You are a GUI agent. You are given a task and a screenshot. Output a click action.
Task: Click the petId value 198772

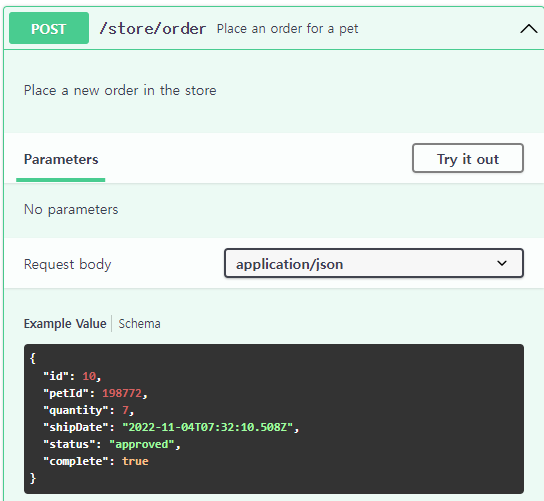pos(122,393)
